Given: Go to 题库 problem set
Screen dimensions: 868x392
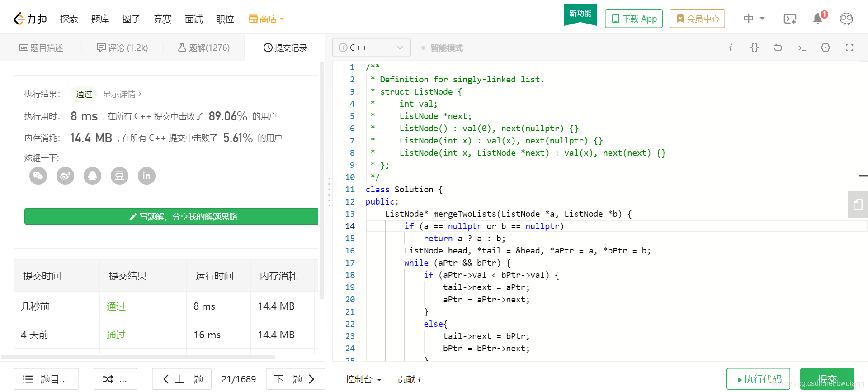Looking at the screenshot, I should click(x=100, y=19).
